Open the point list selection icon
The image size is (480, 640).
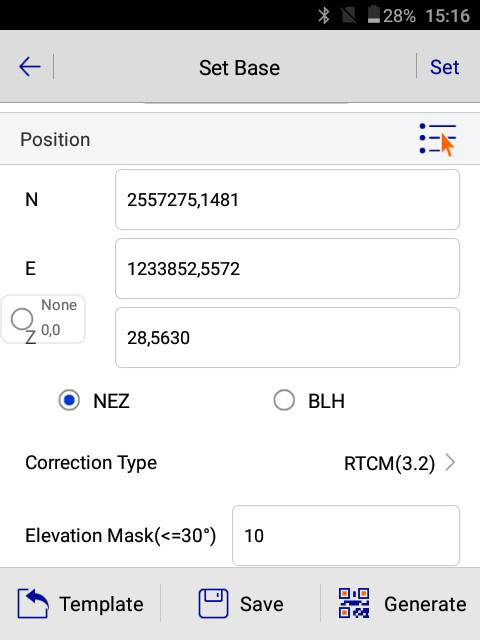438,140
